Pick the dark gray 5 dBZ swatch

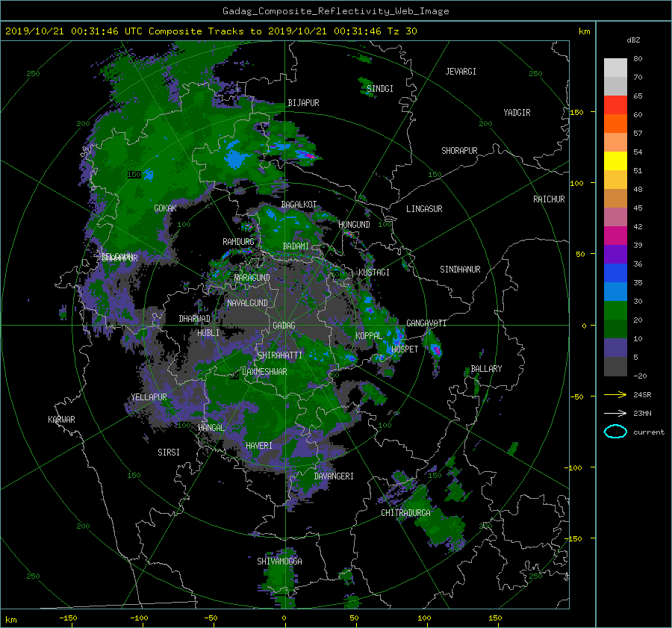tap(615, 367)
